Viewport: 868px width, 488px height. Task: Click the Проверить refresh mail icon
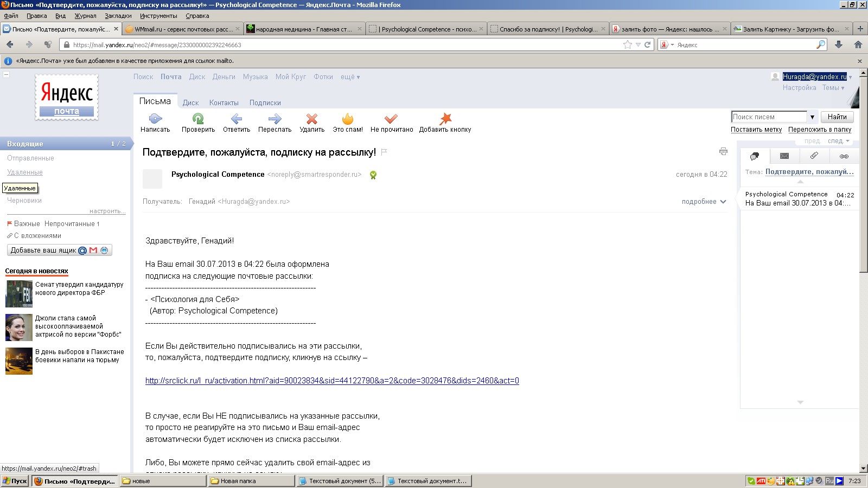tap(198, 119)
